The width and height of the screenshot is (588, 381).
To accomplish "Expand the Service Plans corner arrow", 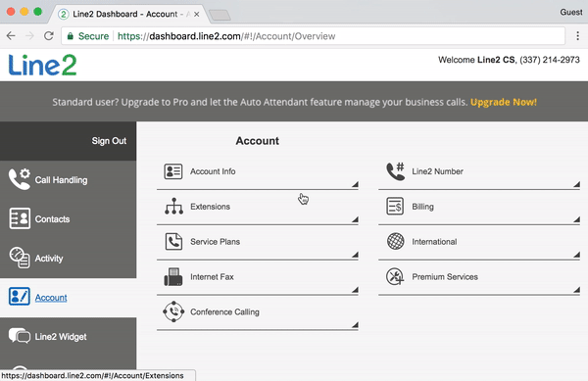I will (355, 255).
